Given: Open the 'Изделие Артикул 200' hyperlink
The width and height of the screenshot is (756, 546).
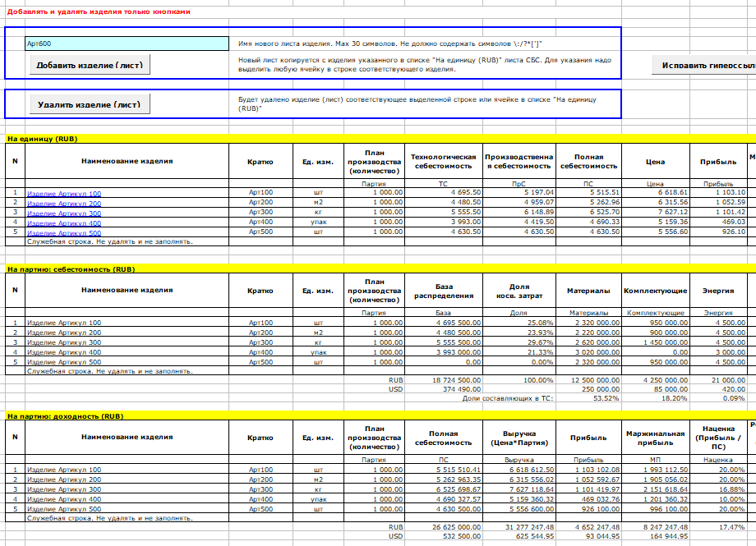Looking at the screenshot, I should click(64, 203).
